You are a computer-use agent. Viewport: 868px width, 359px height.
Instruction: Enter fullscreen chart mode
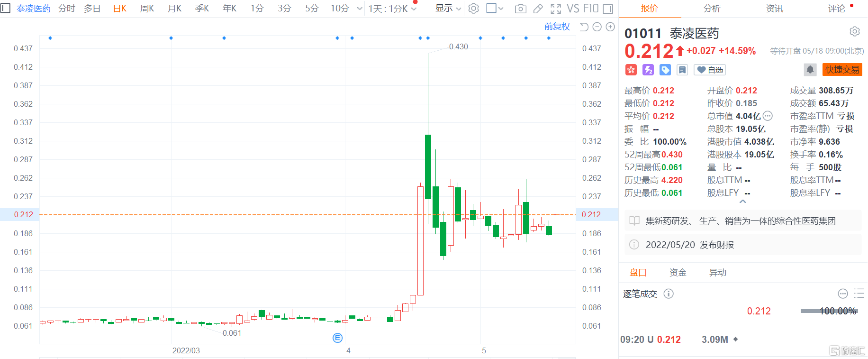tap(556, 9)
